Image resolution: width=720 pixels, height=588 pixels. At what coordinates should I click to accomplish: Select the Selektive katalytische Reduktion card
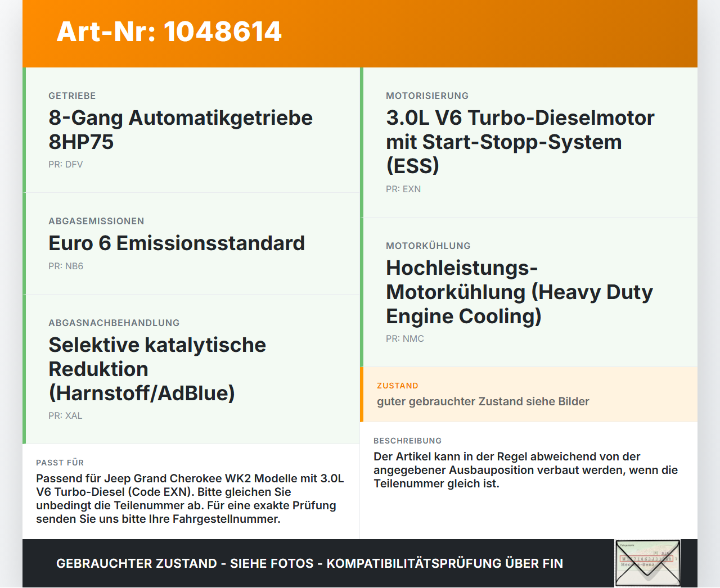coord(191,369)
